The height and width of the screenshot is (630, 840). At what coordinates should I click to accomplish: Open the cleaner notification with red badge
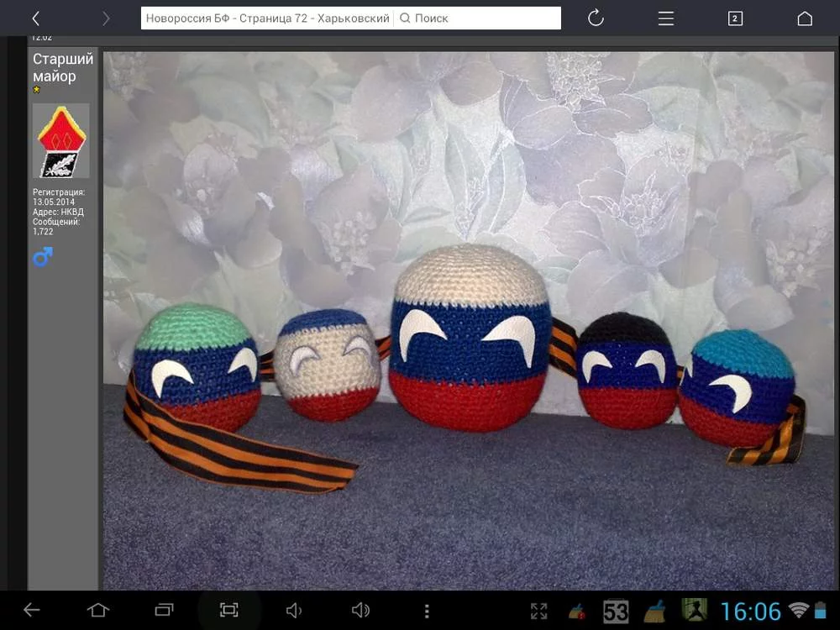pyautogui.click(x=576, y=612)
